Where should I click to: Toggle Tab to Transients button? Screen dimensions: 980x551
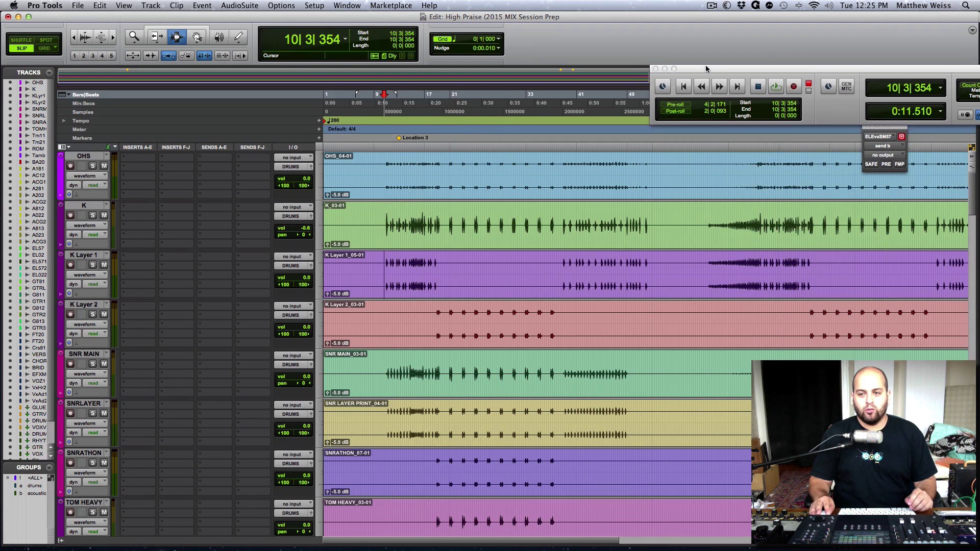click(151, 56)
